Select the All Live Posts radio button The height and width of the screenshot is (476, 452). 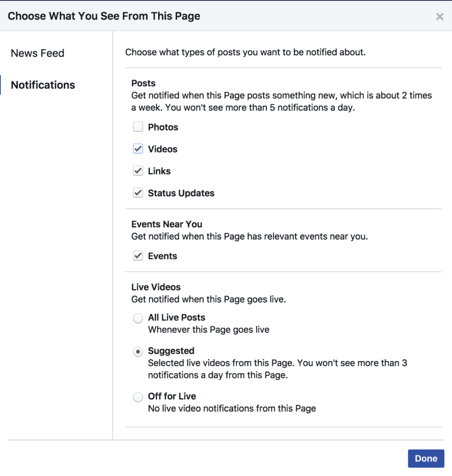click(x=138, y=318)
